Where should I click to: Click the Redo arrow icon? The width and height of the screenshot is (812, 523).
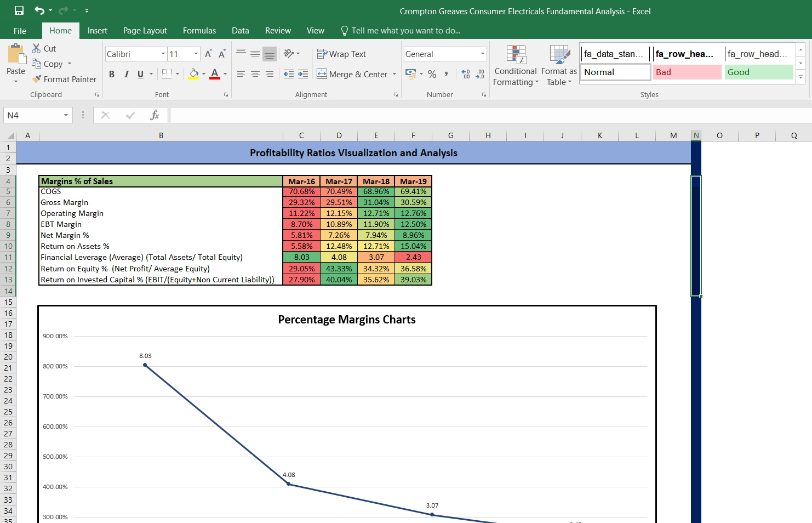tap(64, 10)
